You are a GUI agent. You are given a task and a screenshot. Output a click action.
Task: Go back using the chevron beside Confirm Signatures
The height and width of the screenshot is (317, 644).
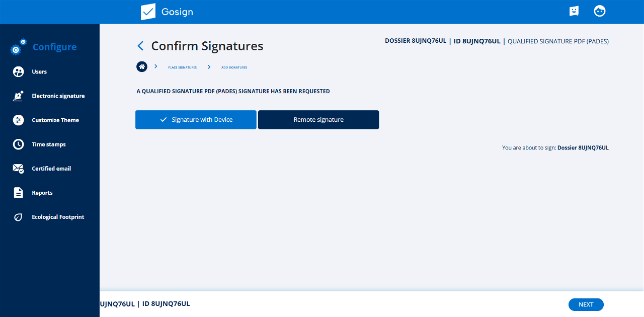pyautogui.click(x=140, y=46)
